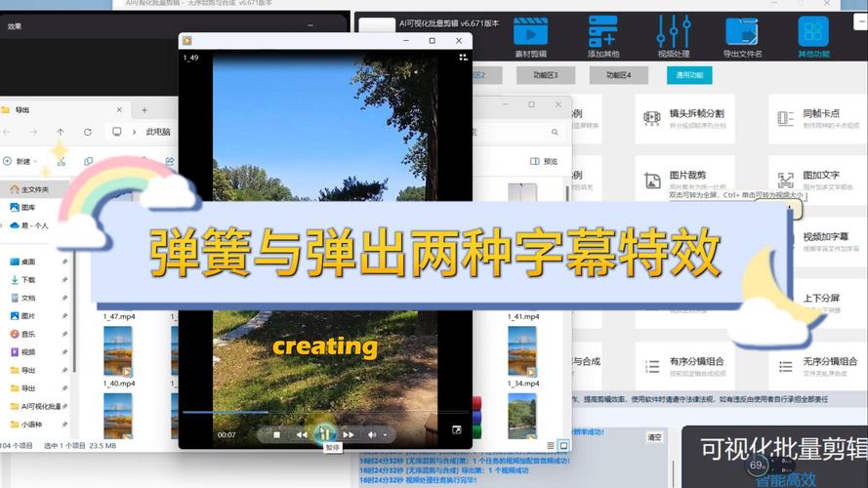868x488 pixels.
Task: Select the 其他功能 grid icon
Action: (x=813, y=31)
